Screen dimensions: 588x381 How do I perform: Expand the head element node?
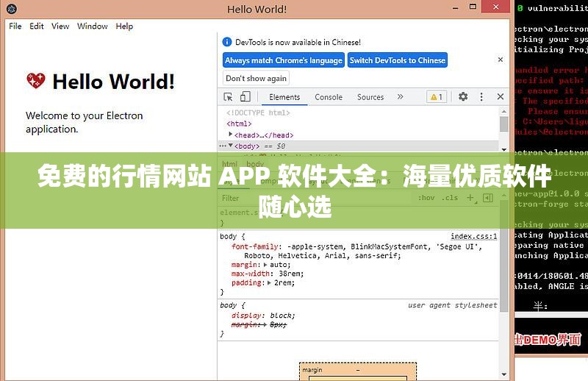point(231,135)
